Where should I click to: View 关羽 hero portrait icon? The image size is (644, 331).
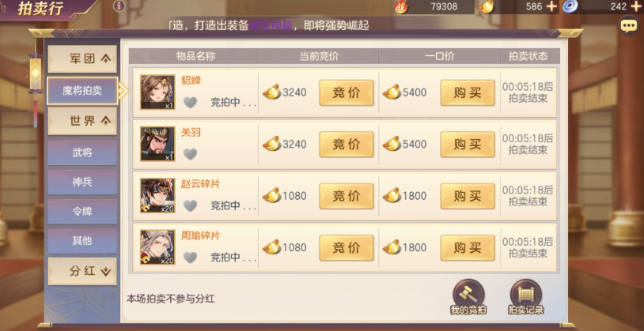[x=157, y=144]
